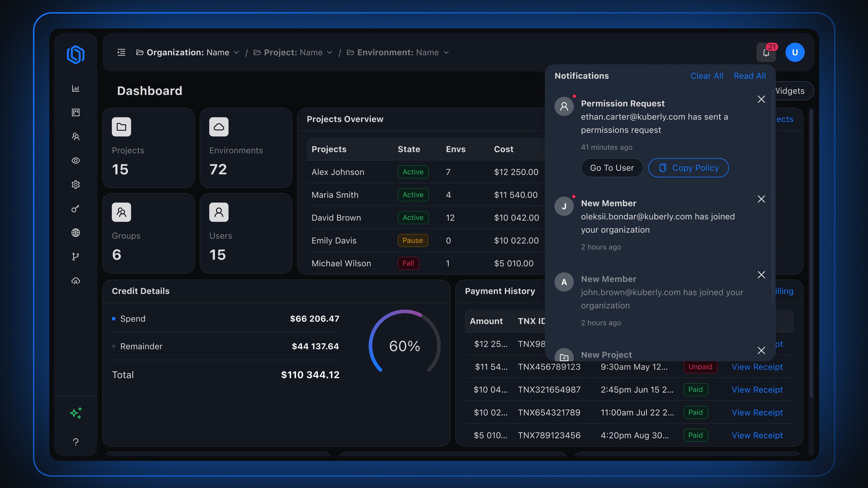868x488 pixels.
Task: Dismiss the Permission Request notification
Action: [x=761, y=99]
